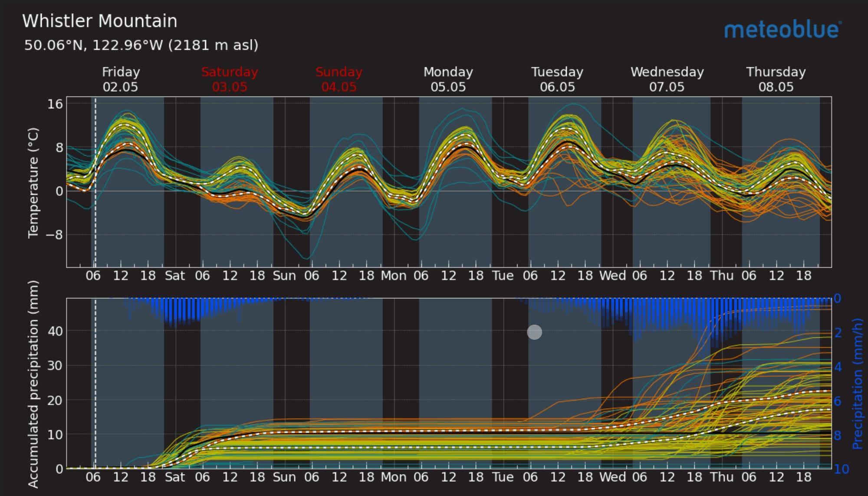Viewport: 868px width, 496px height.
Task: Select the Saturday 03.05 day header
Action: [230, 79]
